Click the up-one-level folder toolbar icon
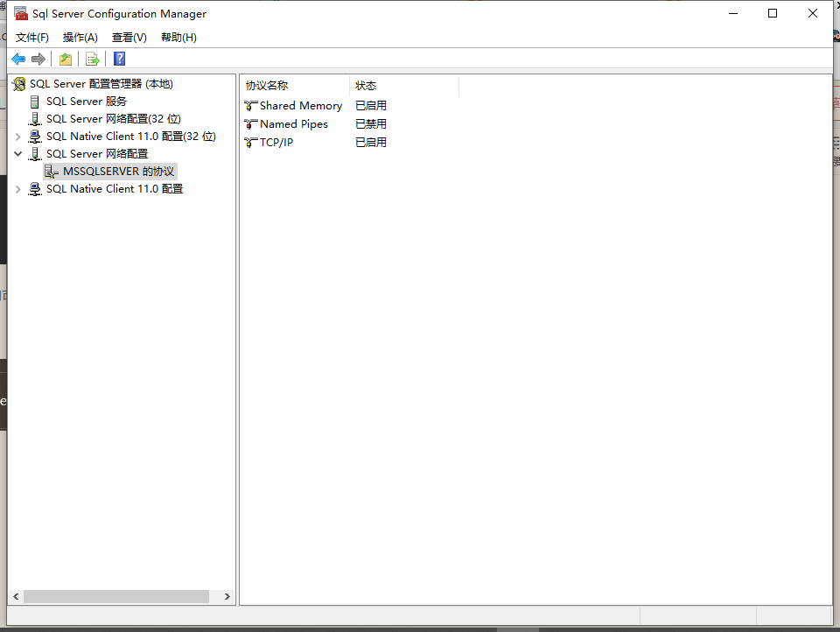Image resolution: width=840 pixels, height=632 pixels. click(x=66, y=59)
